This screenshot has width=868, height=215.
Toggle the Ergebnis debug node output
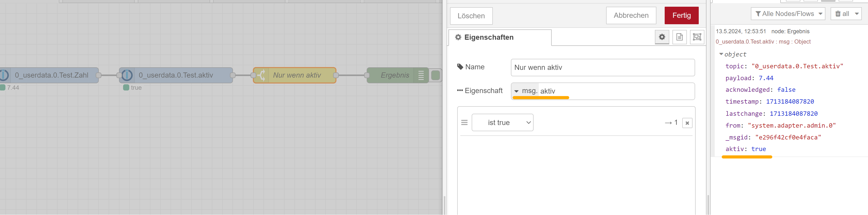(435, 75)
